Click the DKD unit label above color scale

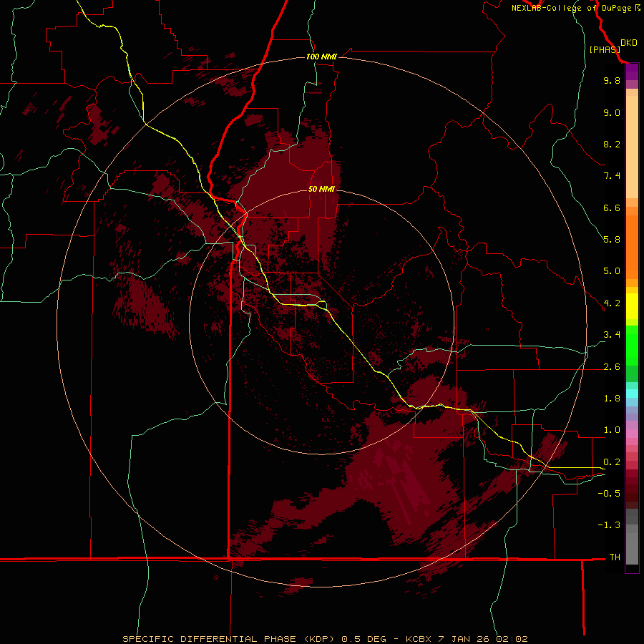(x=629, y=43)
